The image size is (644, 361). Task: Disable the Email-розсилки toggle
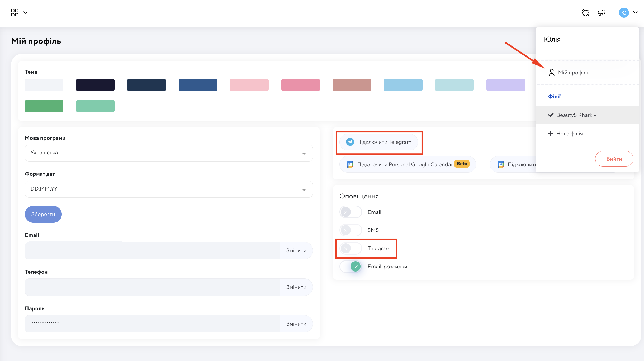point(351,267)
